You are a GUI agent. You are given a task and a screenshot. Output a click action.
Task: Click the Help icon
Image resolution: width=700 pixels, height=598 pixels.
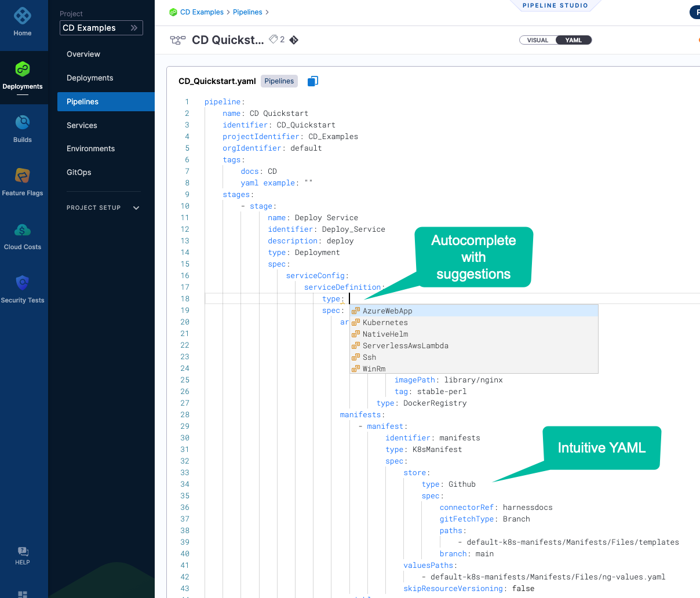[23, 552]
